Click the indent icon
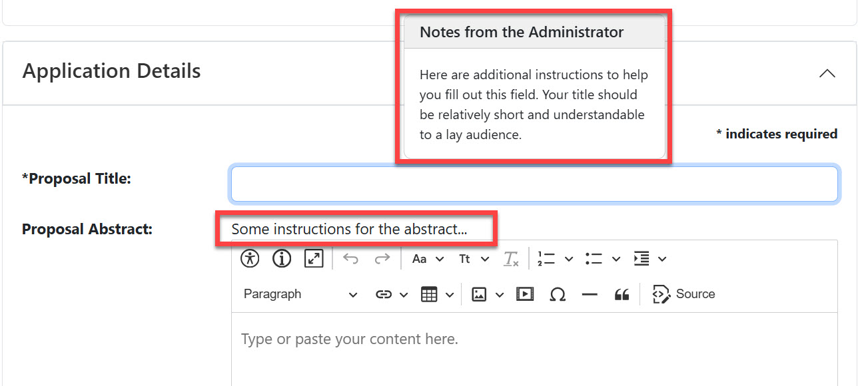The width and height of the screenshot is (868, 386). point(642,259)
